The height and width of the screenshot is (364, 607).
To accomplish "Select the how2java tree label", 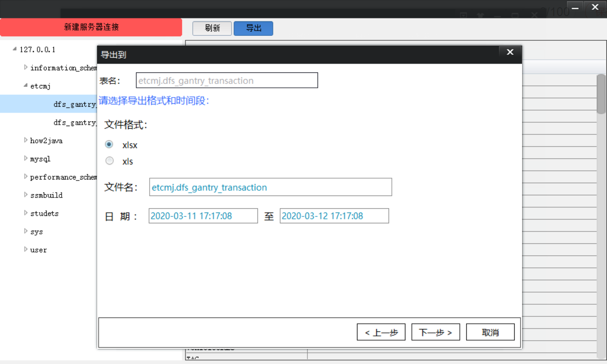I will click(46, 141).
